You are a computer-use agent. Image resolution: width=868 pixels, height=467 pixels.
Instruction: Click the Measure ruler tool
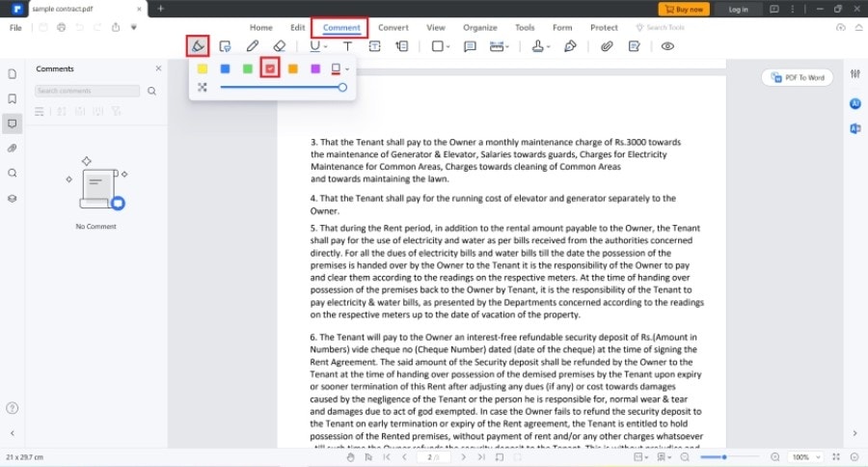497,46
